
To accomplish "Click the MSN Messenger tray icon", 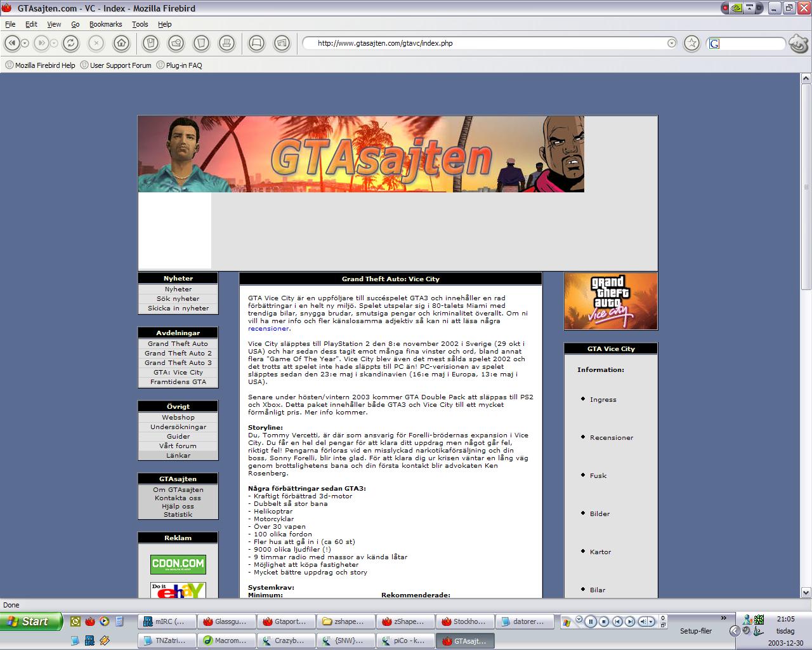I will pyautogui.click(x=749, y=619).
